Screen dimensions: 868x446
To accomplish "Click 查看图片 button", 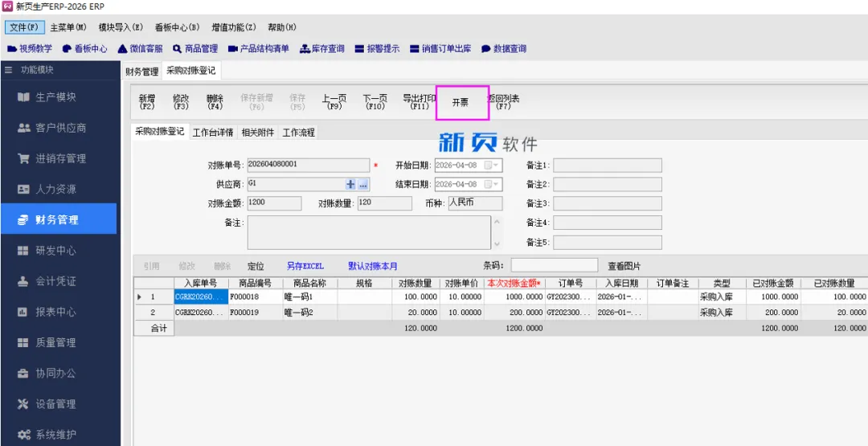I will (624, 266).
